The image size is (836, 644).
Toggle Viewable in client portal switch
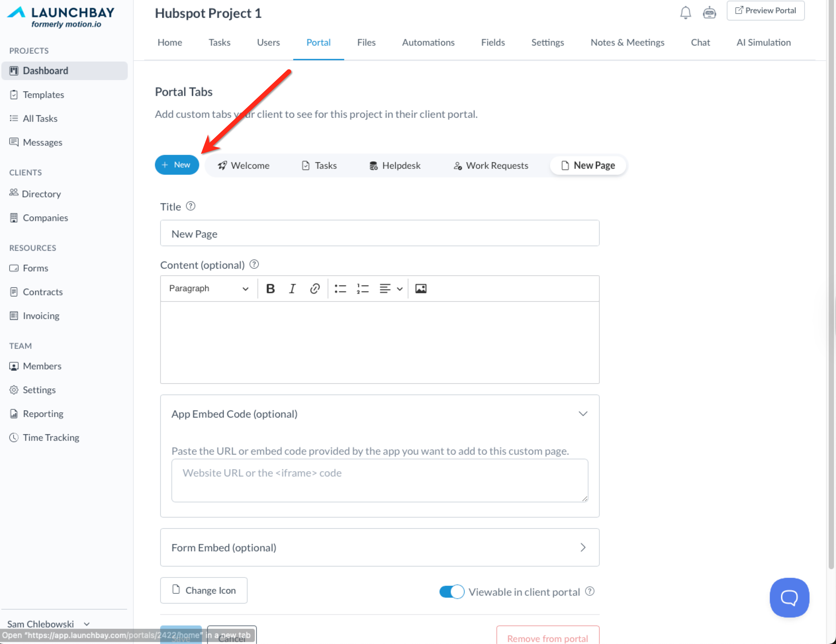[451, 592]
